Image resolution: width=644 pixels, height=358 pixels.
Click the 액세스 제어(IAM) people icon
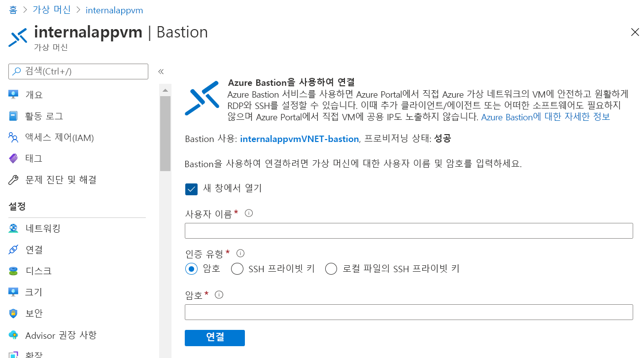(x=13, y=138)
